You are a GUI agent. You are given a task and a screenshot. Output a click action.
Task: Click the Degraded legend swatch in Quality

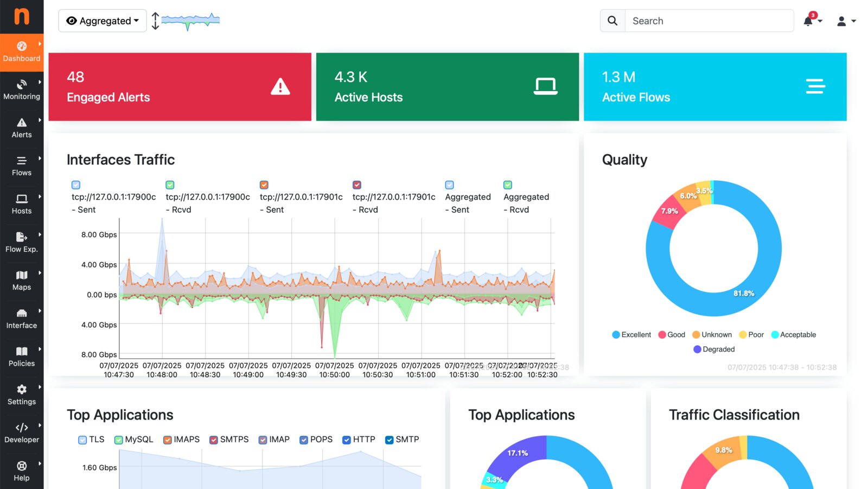[x=697, y=350]
